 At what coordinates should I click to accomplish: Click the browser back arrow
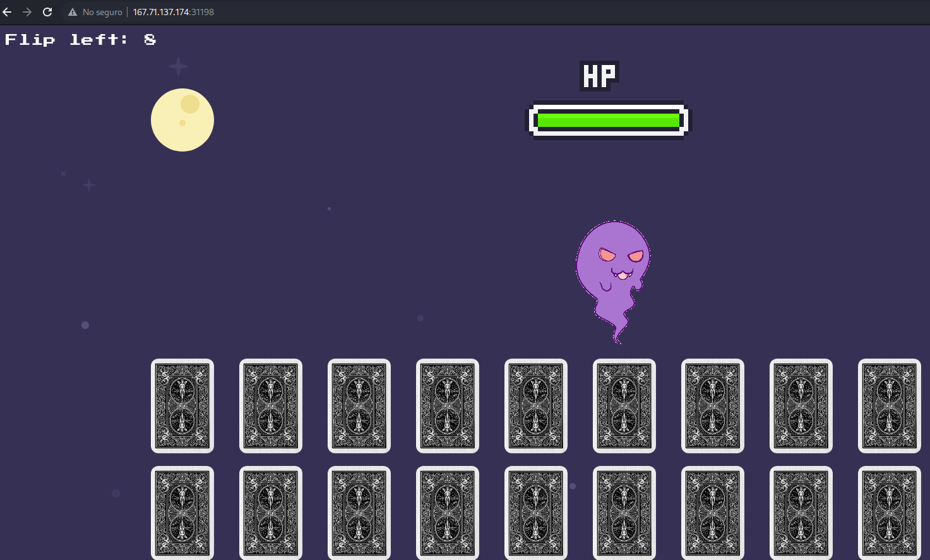click(x=8, y=12)
